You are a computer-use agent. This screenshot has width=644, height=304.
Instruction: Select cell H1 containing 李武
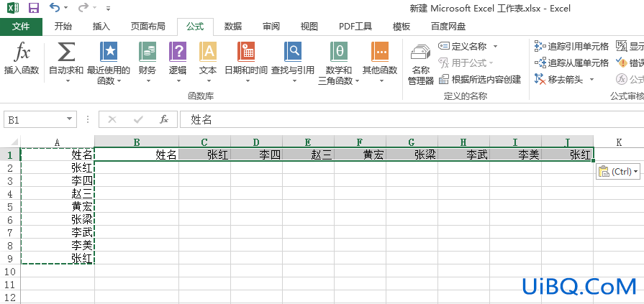pyautogui.click(x=463, y=155)
